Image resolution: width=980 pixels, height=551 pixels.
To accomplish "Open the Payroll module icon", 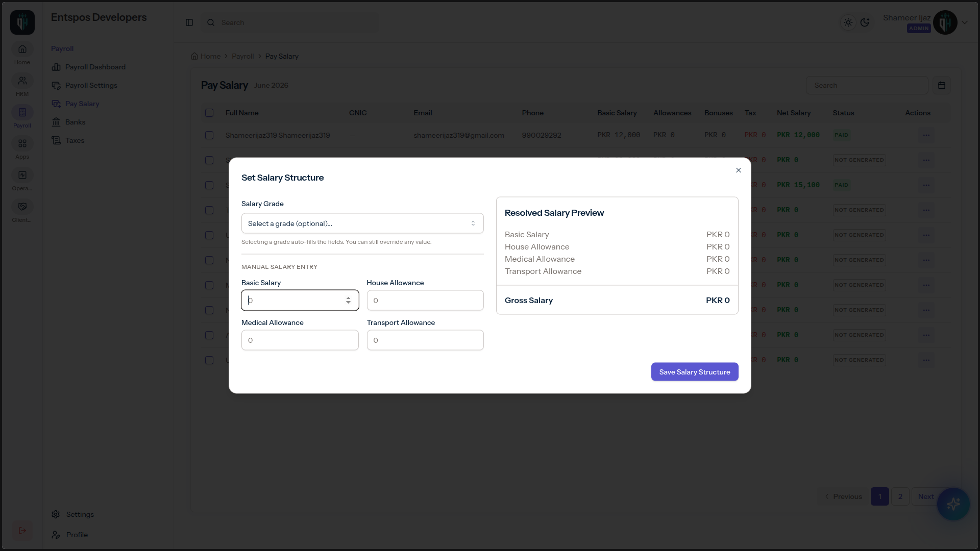I will click(22, 112).
